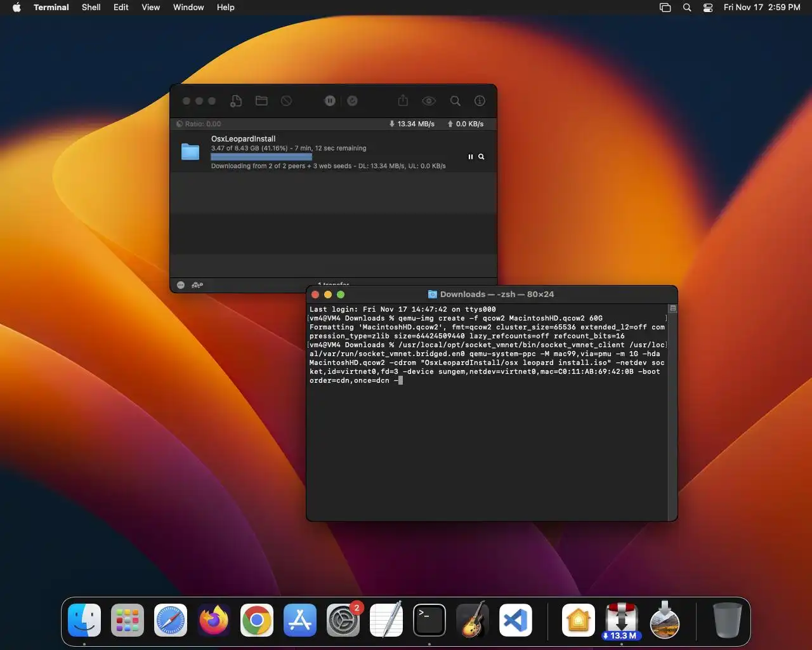Open the Help menu
Viewport: 812px width, 650px height.
tap(226, 8)
